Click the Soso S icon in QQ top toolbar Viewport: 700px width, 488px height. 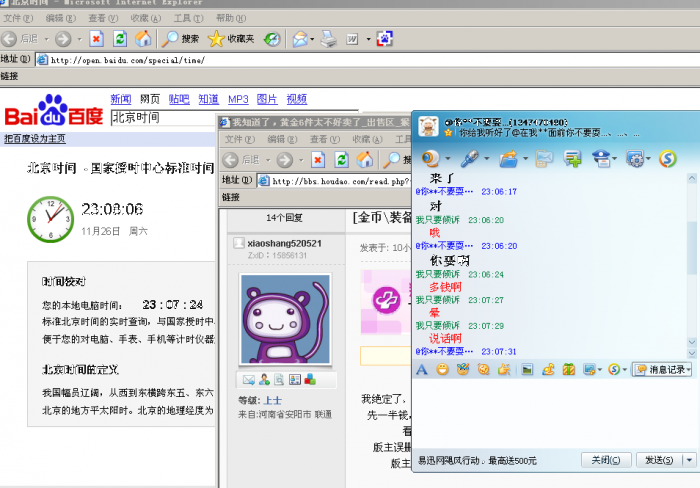point(667,158)
